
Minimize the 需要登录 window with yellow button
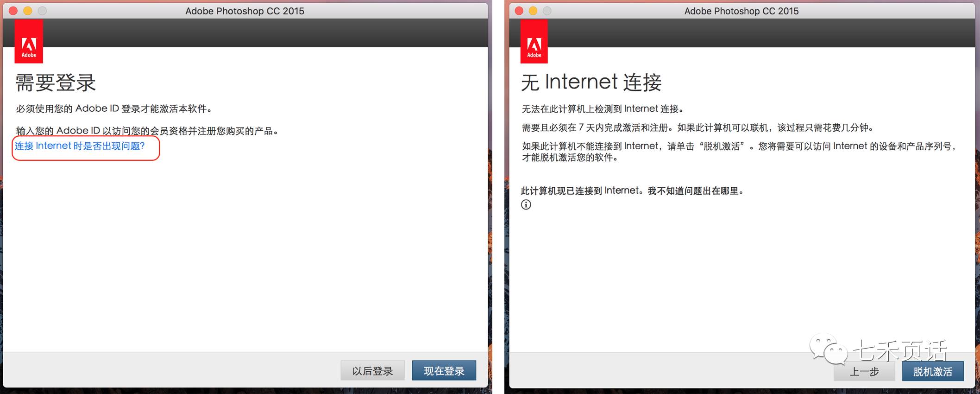click(28, 11)
